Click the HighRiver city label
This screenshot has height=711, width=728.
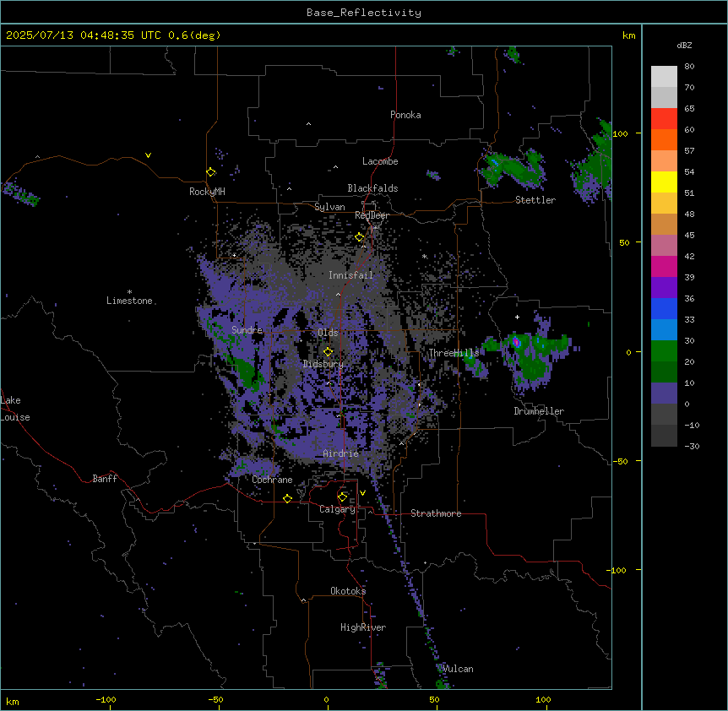tap(363, 627)
